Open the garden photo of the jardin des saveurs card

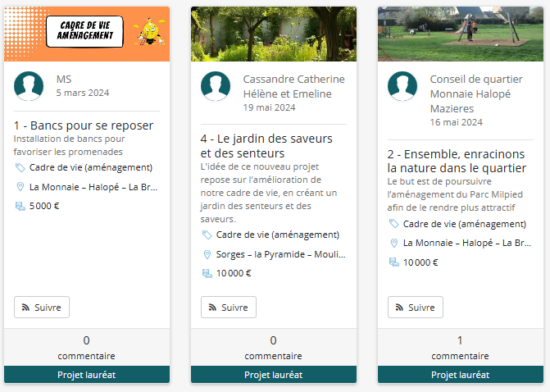tap(274, 34)
